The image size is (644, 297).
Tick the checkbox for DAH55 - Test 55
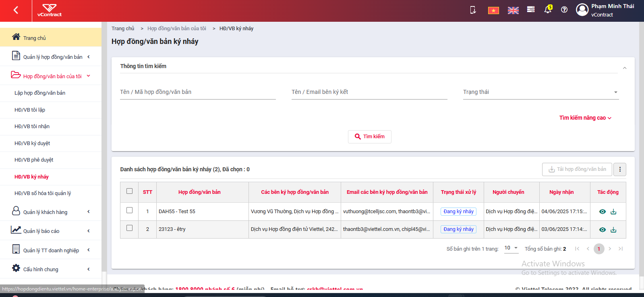129,210
